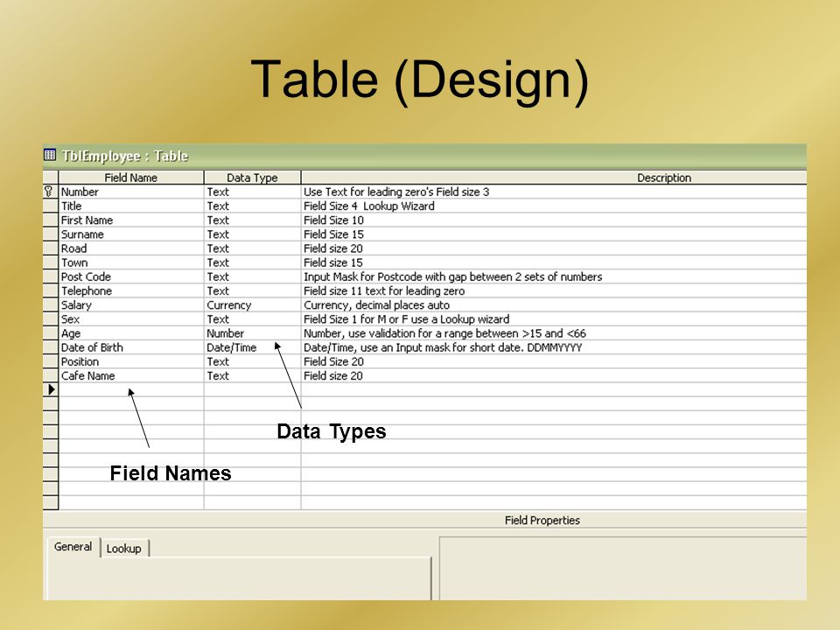Click the row selector beside Cafe Name
Screen dimensions: 840x630
(x=51, y=375)
